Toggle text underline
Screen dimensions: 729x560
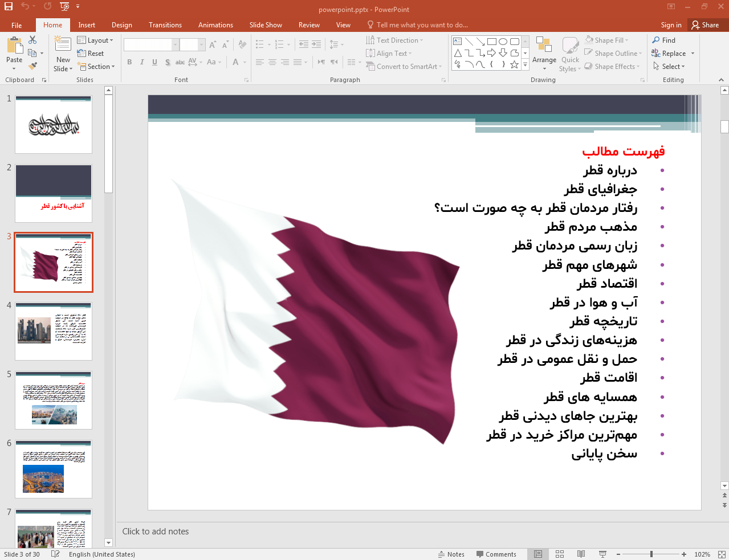(154, 62)
